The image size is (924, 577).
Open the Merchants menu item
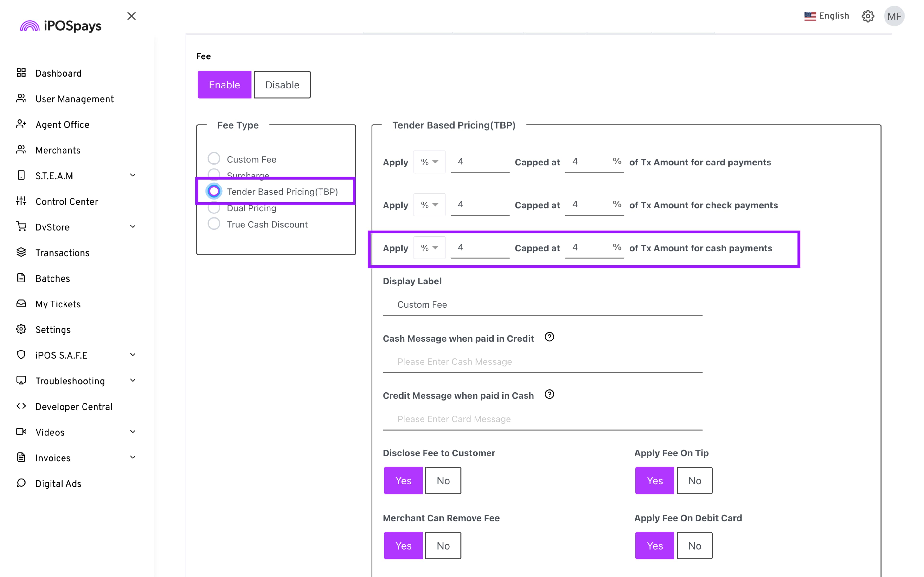pos(58,150)
